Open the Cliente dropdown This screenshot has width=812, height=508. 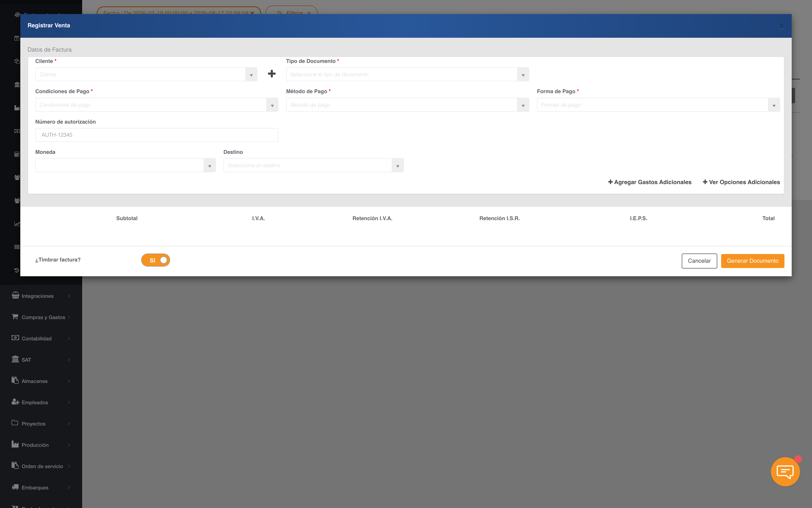(x=146, y=74)
